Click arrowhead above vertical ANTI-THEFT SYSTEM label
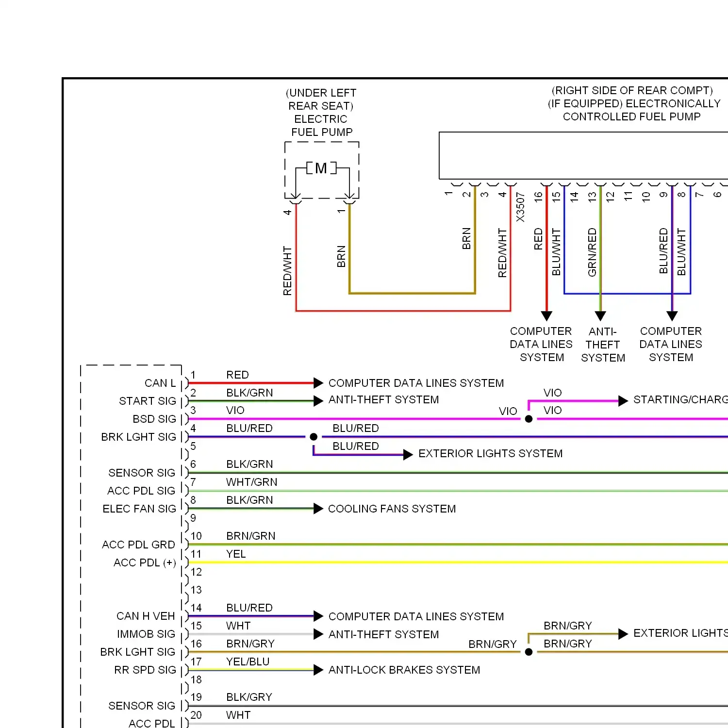 600,316
